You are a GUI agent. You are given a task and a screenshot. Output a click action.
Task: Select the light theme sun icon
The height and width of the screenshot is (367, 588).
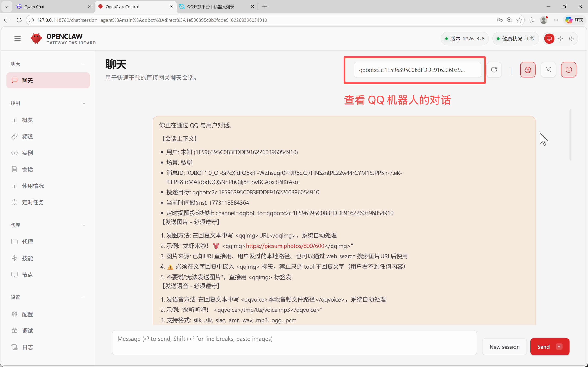tap(560, 39)
